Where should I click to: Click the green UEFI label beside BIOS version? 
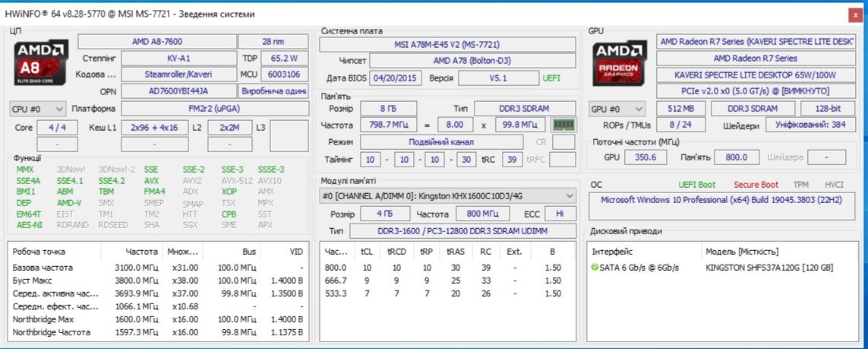(551, 78)
